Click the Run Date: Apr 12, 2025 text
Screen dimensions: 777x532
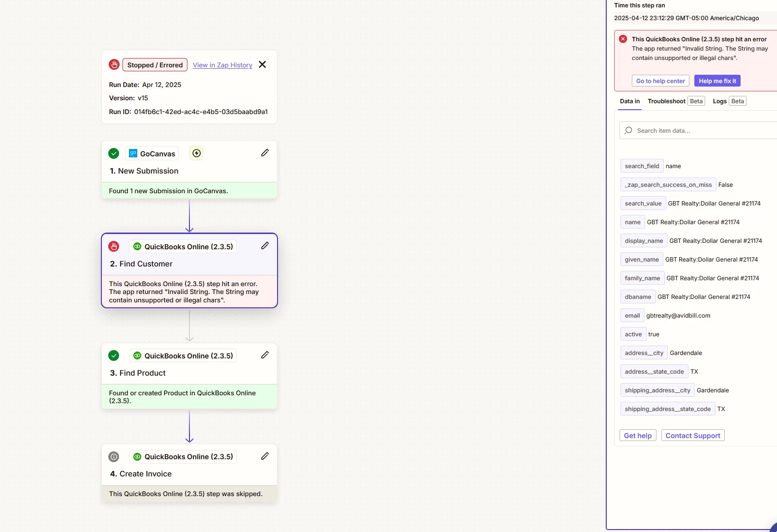click(145, 85)
